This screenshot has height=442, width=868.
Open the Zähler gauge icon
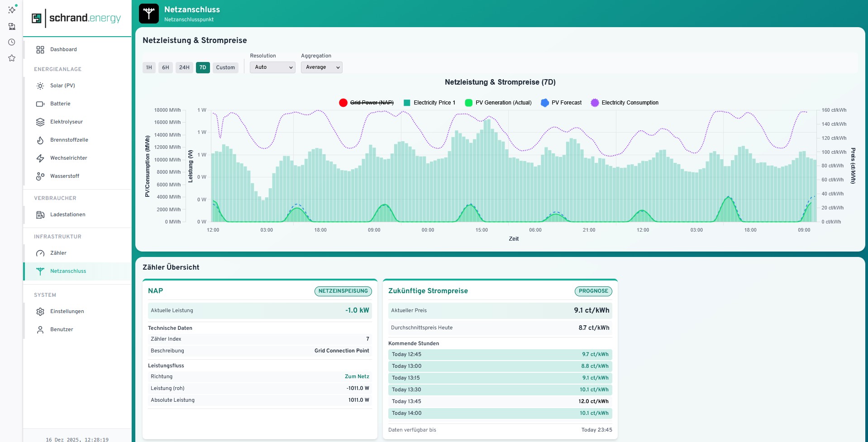pyautogui.click(x=40, y=253)
